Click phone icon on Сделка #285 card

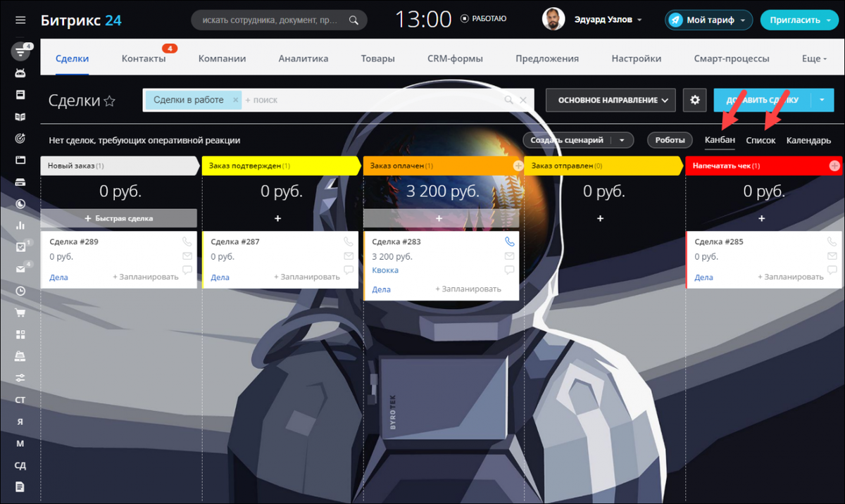pyautogui.click(x=832, y=241)
